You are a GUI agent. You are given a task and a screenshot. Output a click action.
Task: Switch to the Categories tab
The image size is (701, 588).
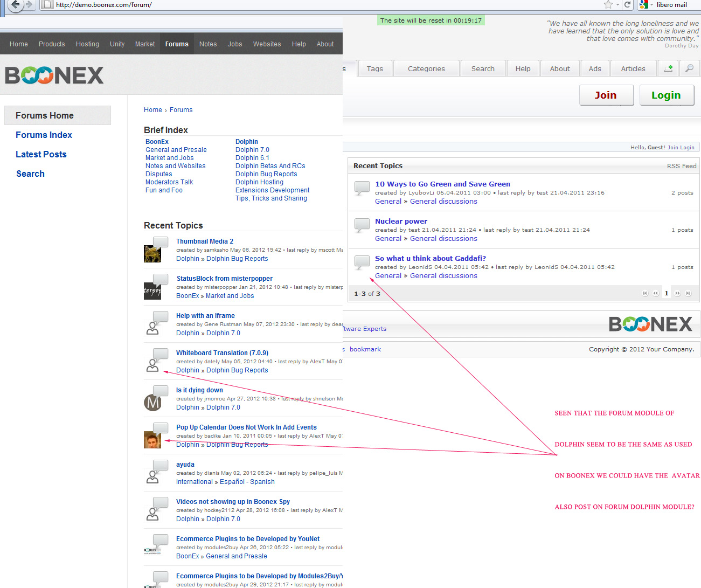pyautogui.click(x=426, y=68)
